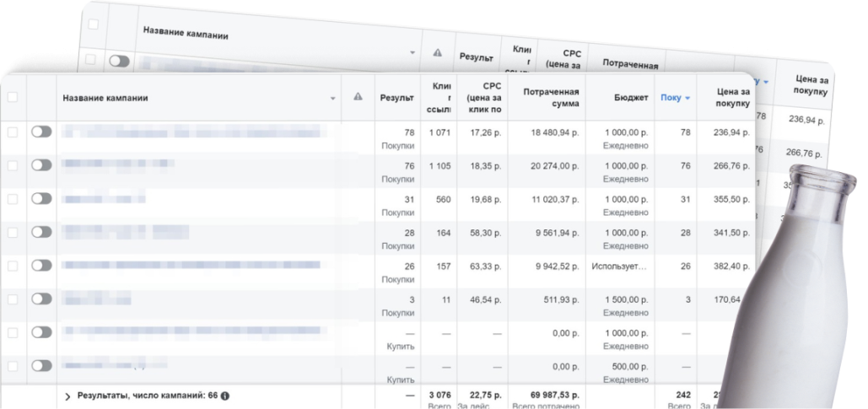The height and width of the screenshot is (409, 868).
Task: Sort by CPC column in front table
Action: [484, 98]
